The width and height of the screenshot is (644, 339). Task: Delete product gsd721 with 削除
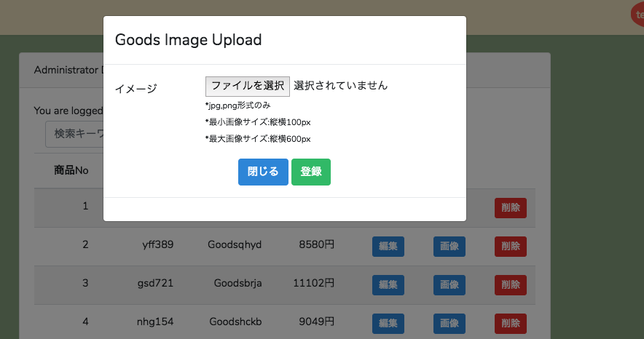pos(510,284)
